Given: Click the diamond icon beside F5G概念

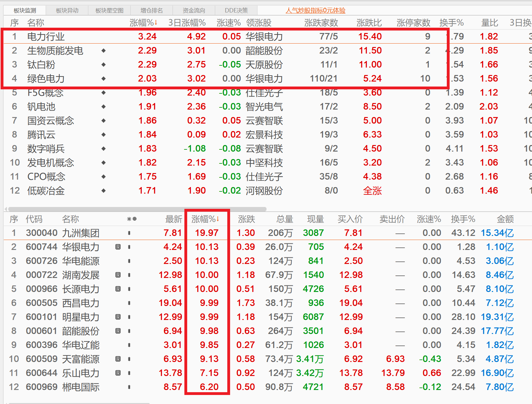Looking at the screenshot, I should pyautogui.click(x=103, y=92).
